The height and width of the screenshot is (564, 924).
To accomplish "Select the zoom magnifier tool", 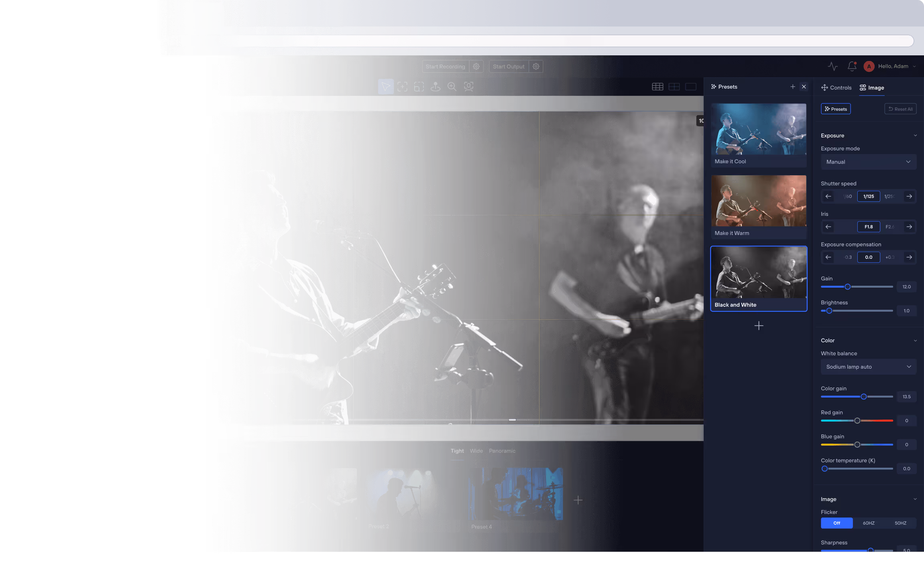I will coord(452,87).
